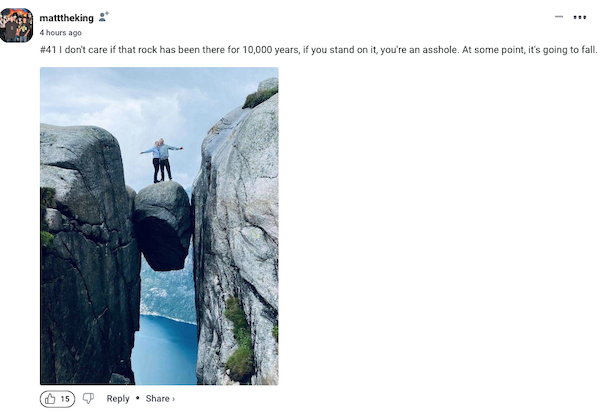Click the wedged boulder in the photo
The image size is (600, 412).
click(162, 226)
